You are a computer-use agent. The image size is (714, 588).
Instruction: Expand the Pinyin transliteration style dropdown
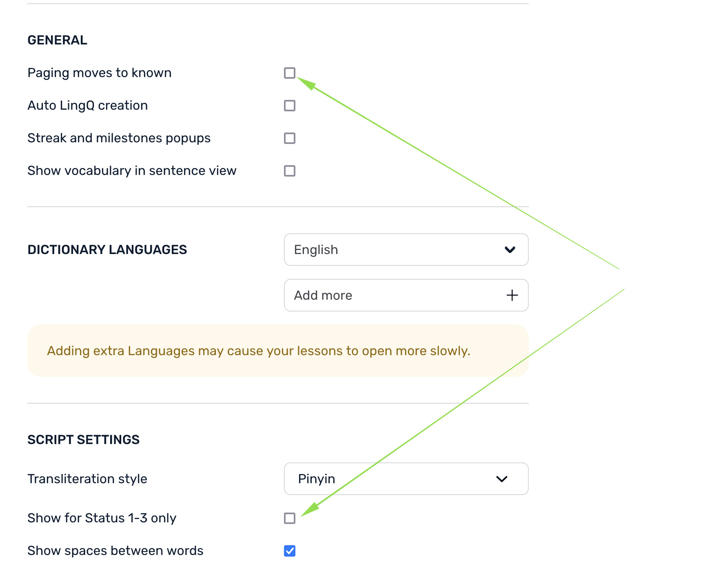pos(406,479)
